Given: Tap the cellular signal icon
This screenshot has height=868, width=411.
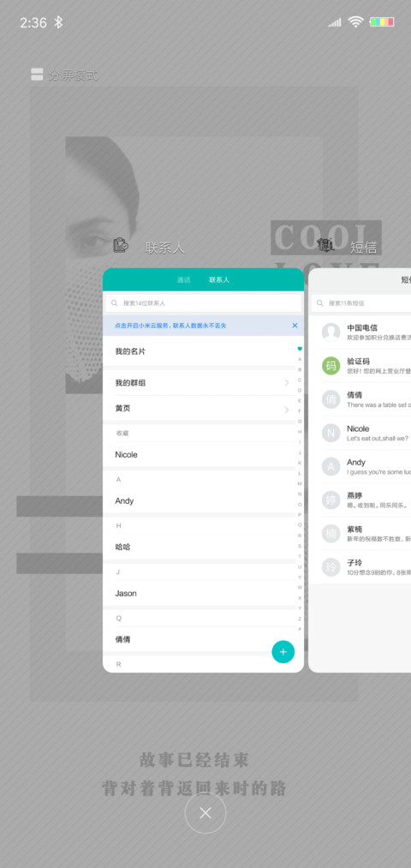Looking at the screenshot, I should tap(335, 22).
